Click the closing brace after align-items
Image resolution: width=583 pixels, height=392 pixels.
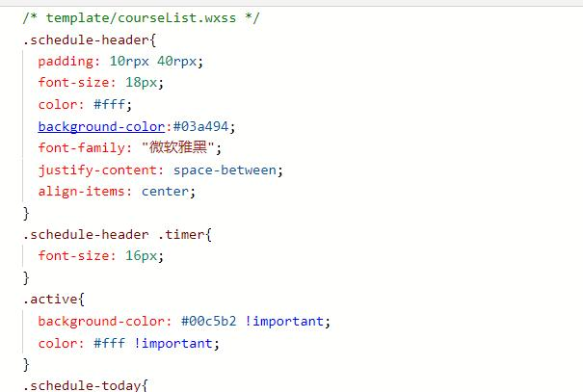click(26, 213)
